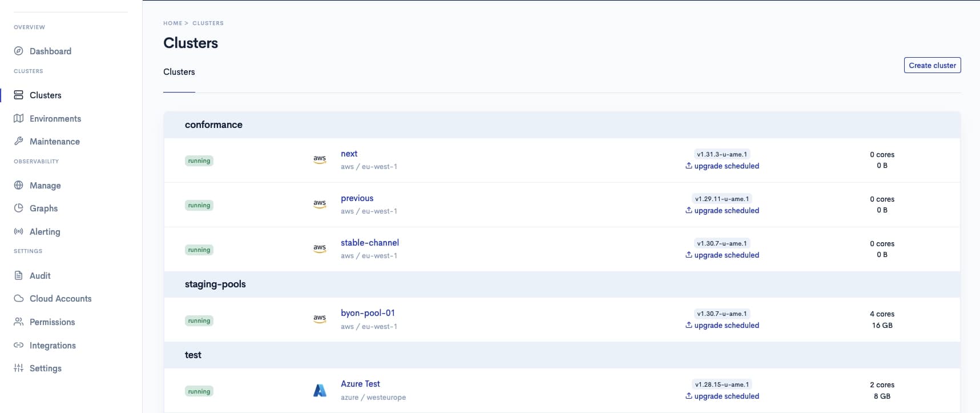Open Alerting in the sidebar

pos(45,231)
